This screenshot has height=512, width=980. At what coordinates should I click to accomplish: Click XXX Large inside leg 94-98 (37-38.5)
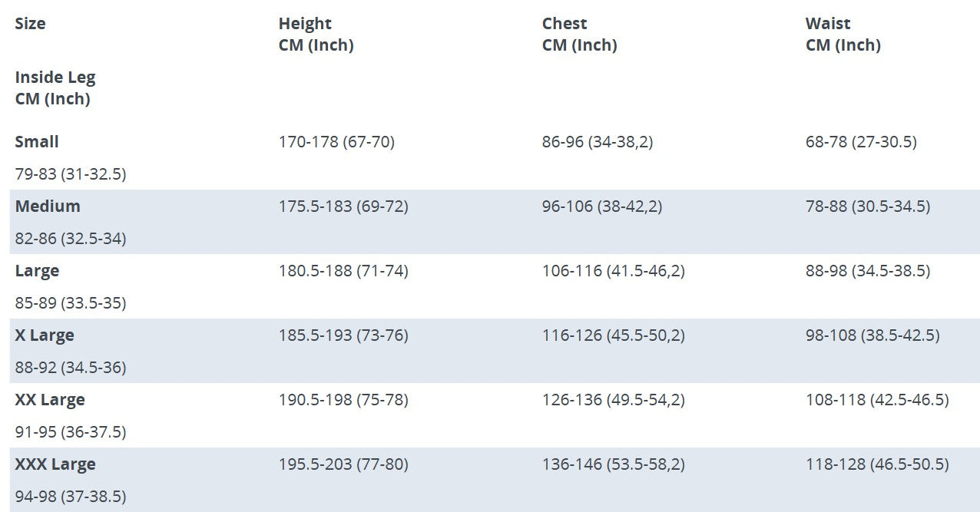71,497
